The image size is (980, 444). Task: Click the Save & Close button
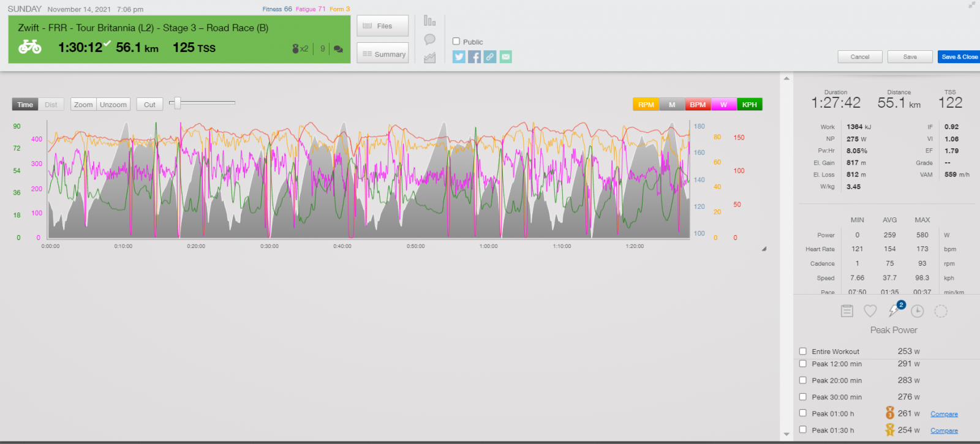[959, 57]
